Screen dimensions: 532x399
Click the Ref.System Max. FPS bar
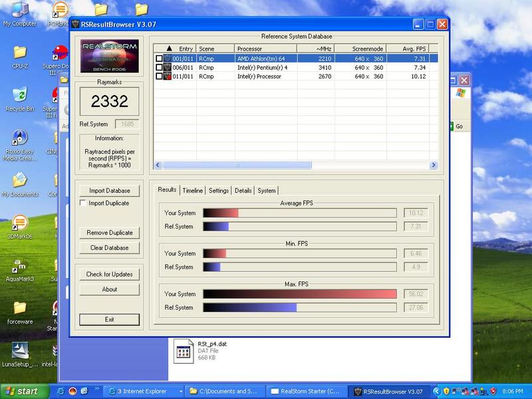click(x=300, y=307)
